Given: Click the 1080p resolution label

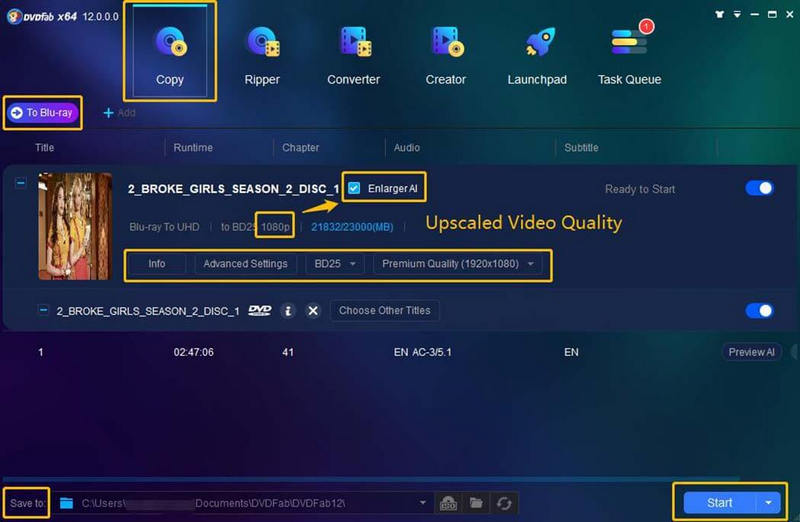Looking at the screenshot, I should (275, 227).
